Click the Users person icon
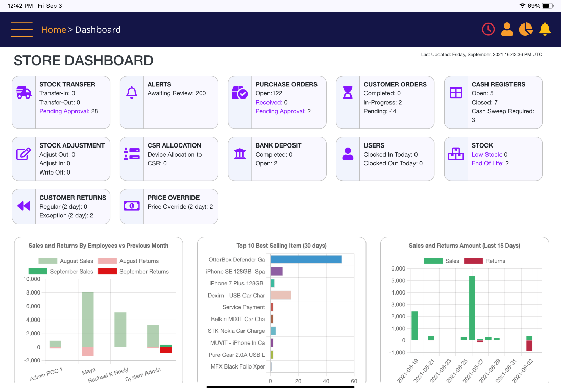Image resolution: width=561 pixels, height=392 pixels. click(348, 154)
